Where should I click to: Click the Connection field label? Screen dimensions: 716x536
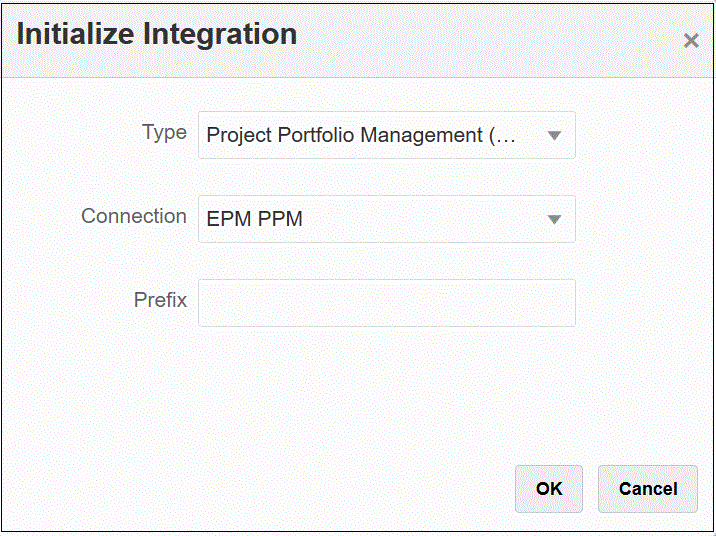pyautogui.click(x=134, y=217)
